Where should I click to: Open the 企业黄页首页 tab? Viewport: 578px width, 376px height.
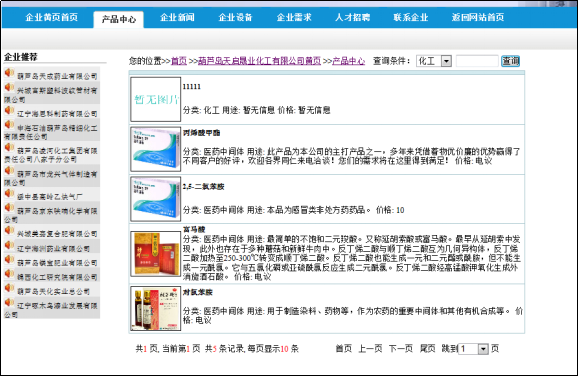point(52,17)
